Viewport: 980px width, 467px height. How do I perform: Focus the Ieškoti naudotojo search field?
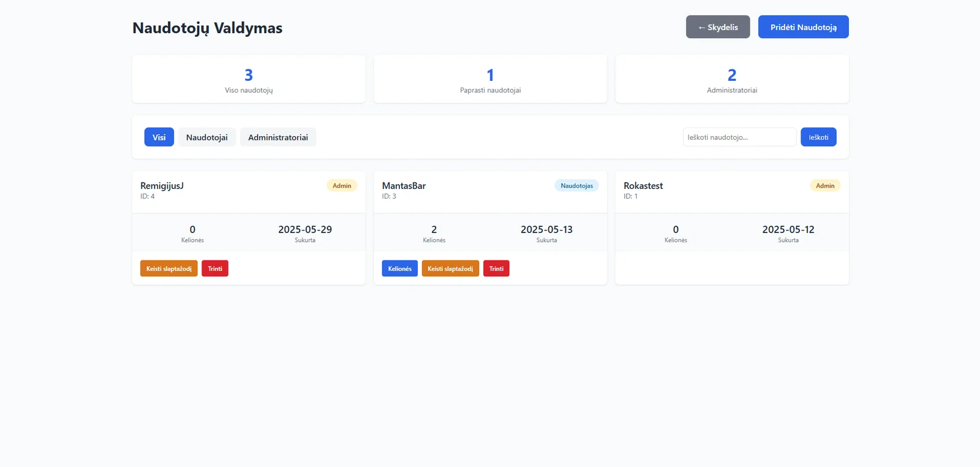click(x=739, y=137)
